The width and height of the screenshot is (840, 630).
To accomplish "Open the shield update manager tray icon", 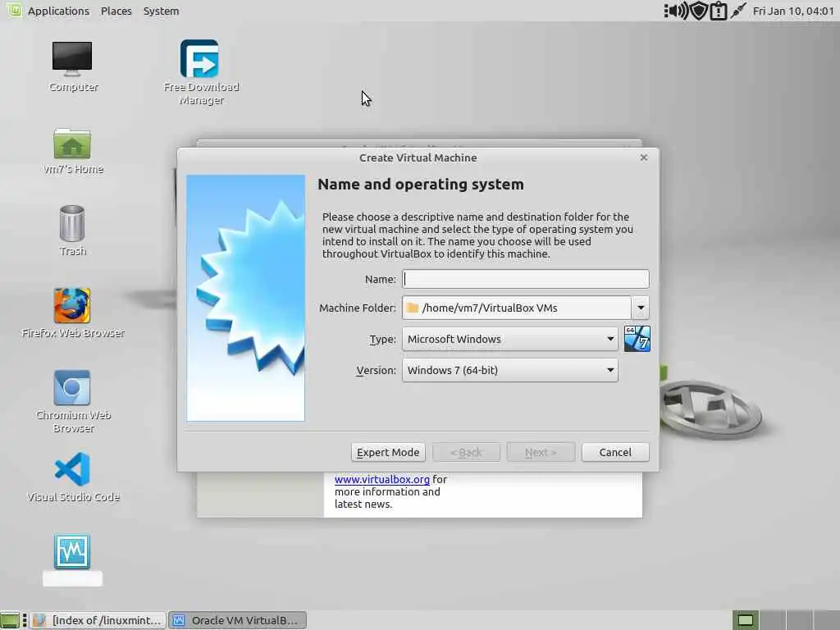I will click(x=699, y=11).
